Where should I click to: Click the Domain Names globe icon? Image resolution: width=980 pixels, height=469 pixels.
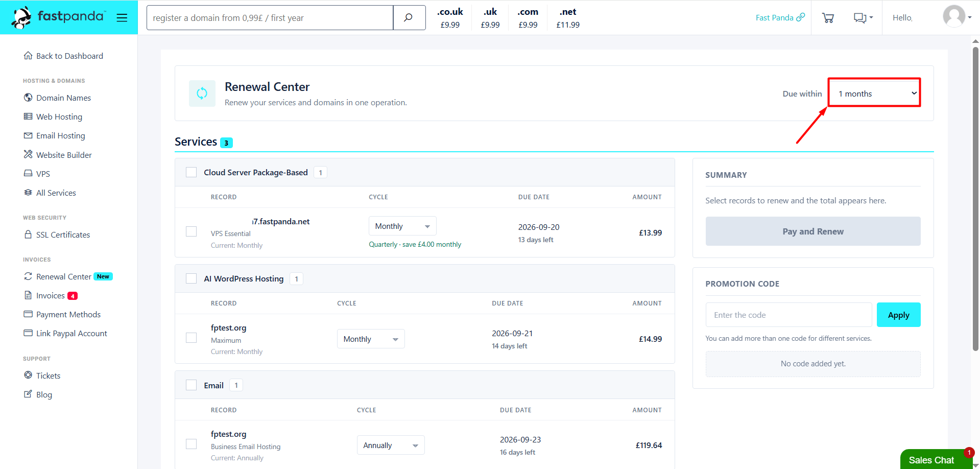[x=28, y=98]
